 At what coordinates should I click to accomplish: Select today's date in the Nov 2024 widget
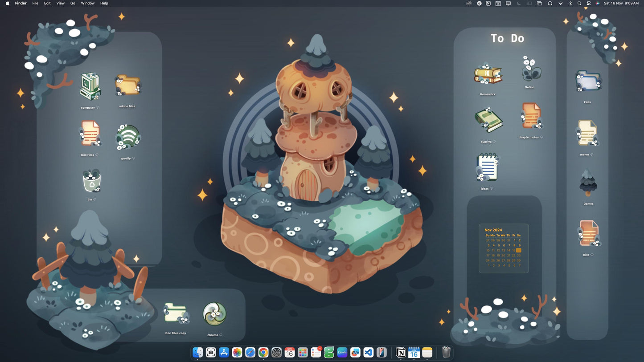(518, 250)
